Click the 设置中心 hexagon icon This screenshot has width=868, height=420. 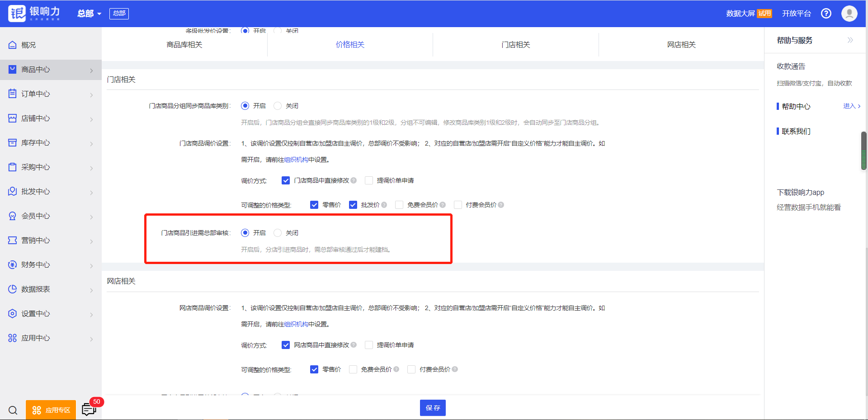pos(13,313)
